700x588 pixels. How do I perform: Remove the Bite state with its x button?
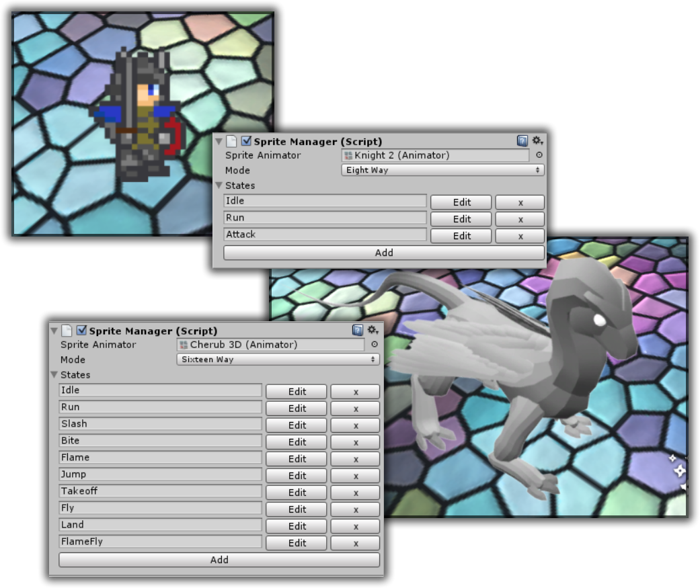(x=354, y=442)
